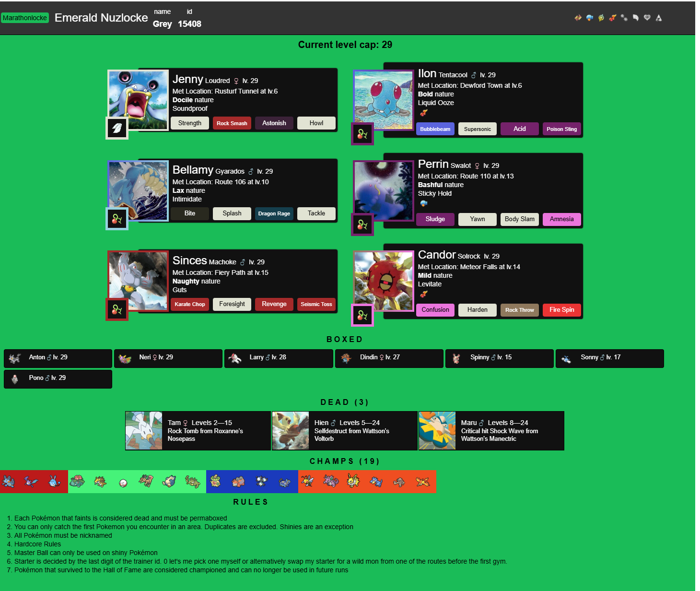This screenshot has width=700, height=591.
Task: Open Perrin the Swalot portrait
Action: [384, 191]
